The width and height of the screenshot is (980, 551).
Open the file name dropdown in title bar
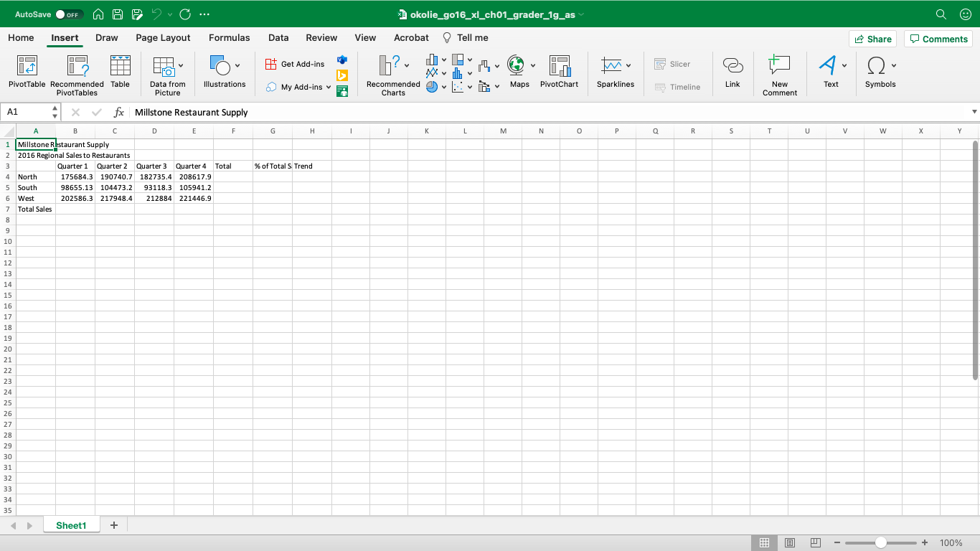[x=581, y=14]
